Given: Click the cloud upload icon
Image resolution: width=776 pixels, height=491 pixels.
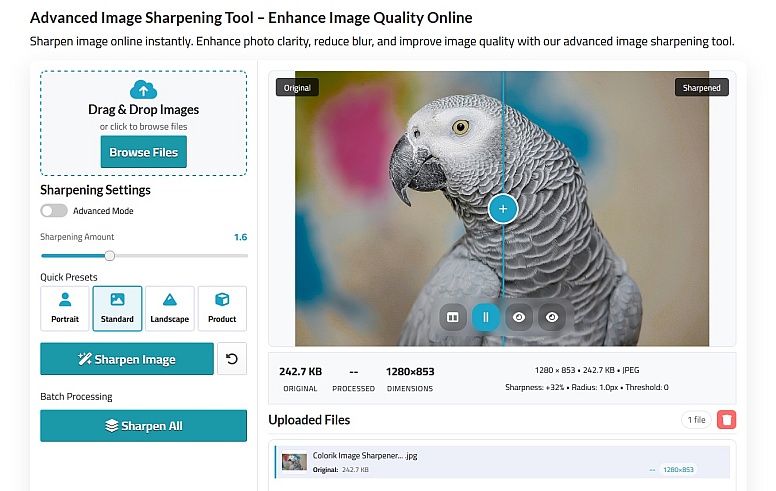Looking at the screenshot, I should [x=144, y=90].
